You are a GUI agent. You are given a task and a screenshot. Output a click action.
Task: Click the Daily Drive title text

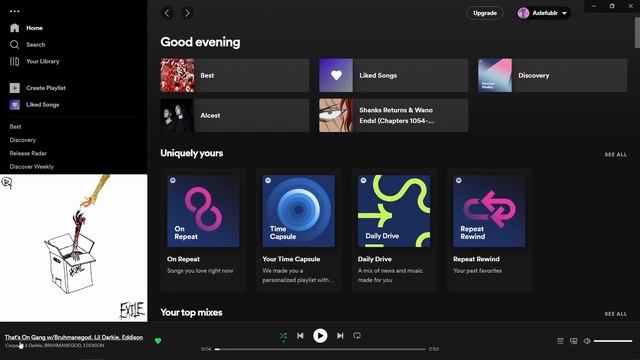375,259
